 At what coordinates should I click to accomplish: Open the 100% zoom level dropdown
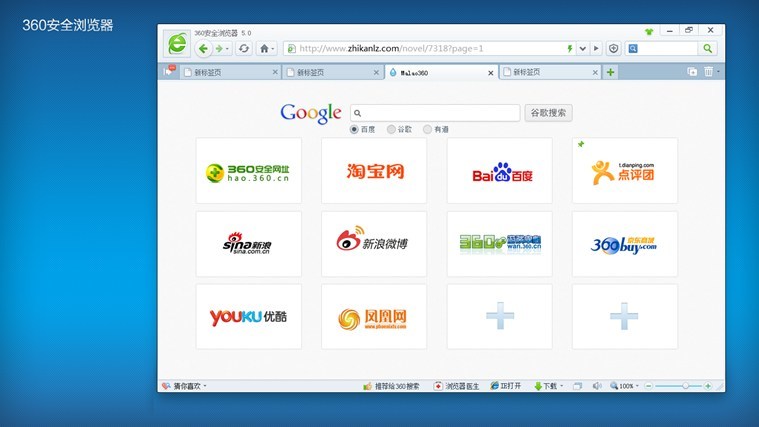click(x=637, y=386)
